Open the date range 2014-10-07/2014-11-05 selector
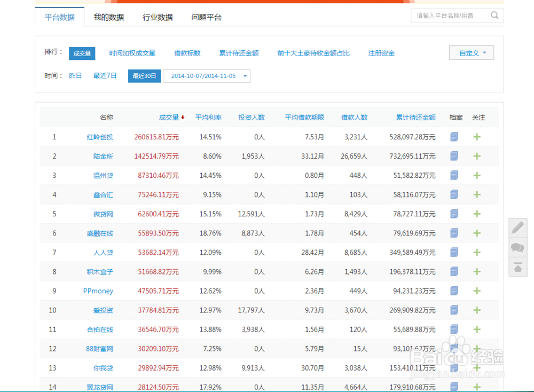Viewport: 534px width, 392px height. 207,76
